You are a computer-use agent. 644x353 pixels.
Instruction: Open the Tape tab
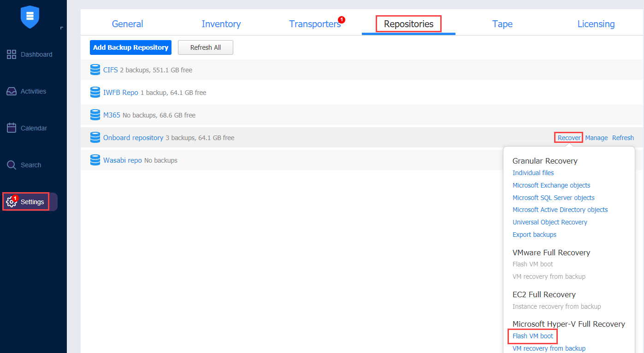[x=502, y=24]
